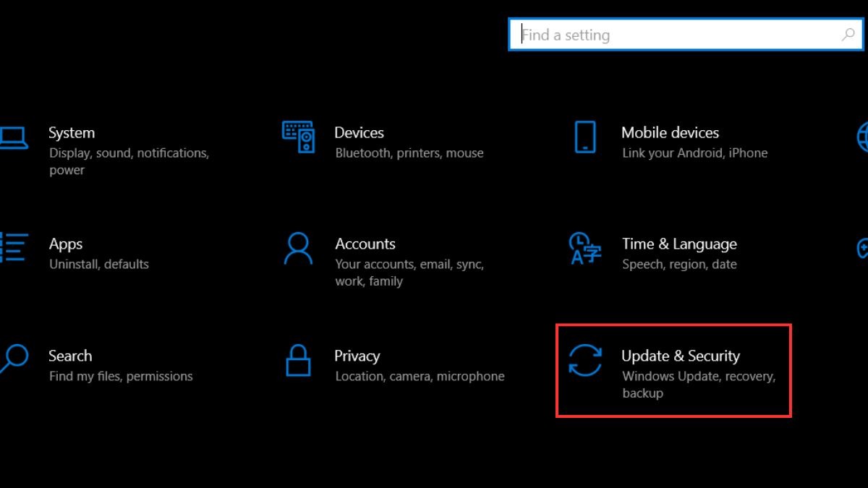The width and height of the screenshot is (868, 488).
Task: Click the Gaming controller icon
Action: [862, 248]
